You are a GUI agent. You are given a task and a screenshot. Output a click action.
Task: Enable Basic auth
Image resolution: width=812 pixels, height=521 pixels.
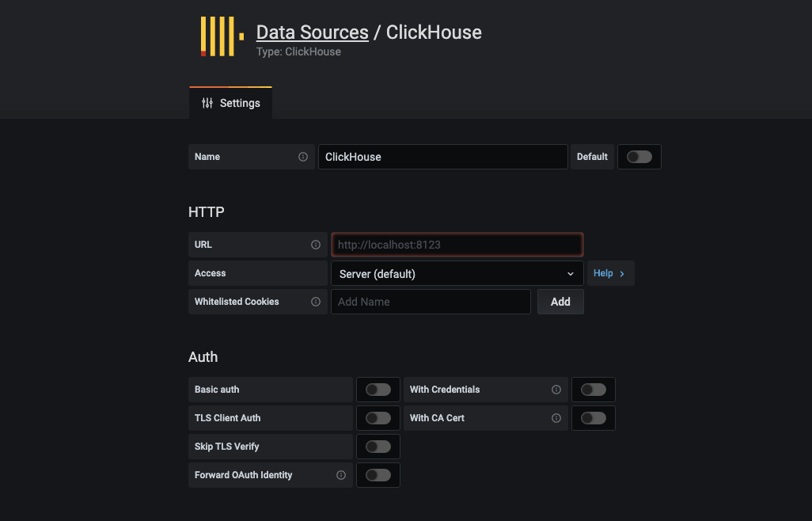point(378,389)
